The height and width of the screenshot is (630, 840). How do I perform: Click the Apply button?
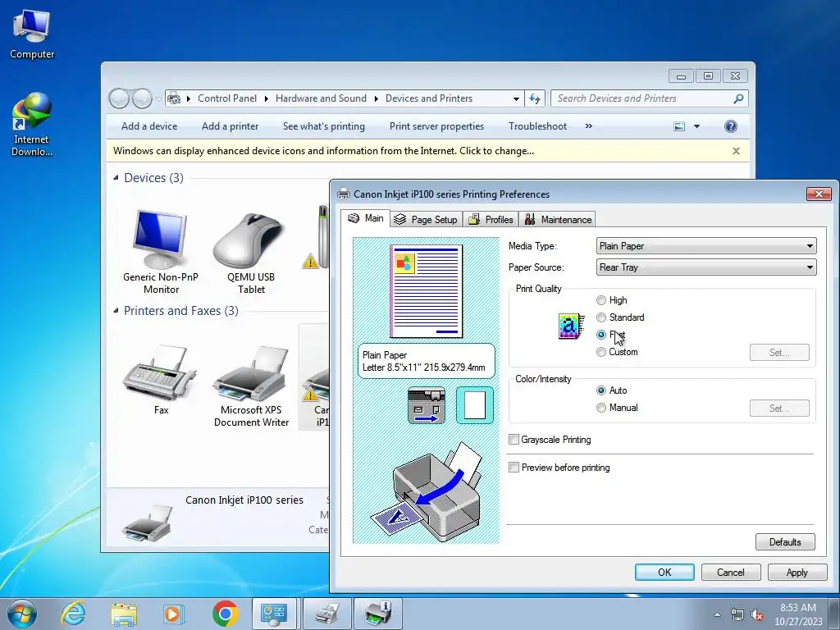(797, 572)
